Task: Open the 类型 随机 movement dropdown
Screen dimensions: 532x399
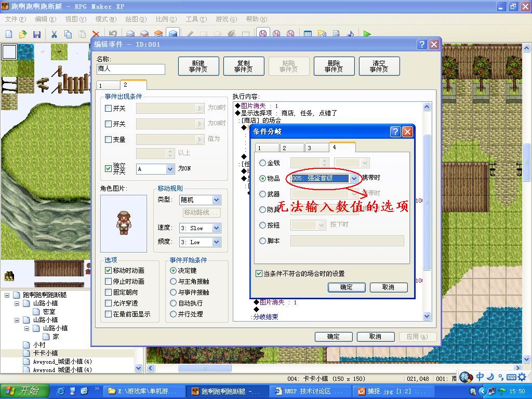Action: click(217, 200)
